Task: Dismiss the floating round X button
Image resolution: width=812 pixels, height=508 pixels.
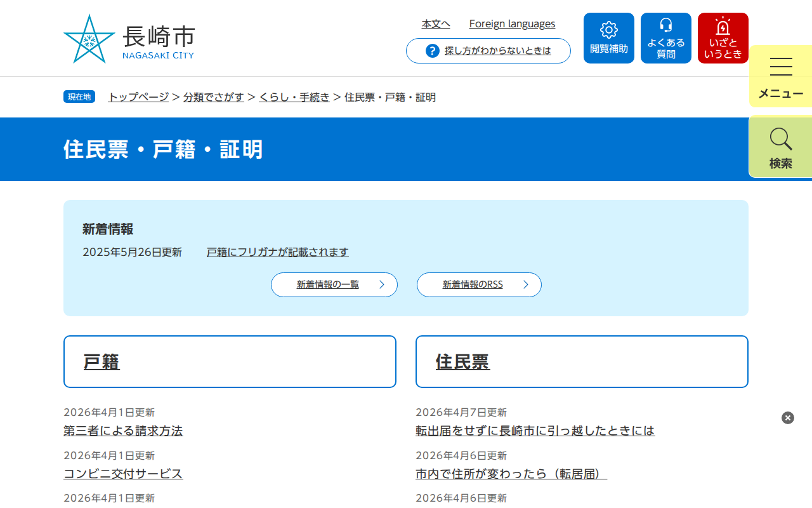Action: point(788,418)
